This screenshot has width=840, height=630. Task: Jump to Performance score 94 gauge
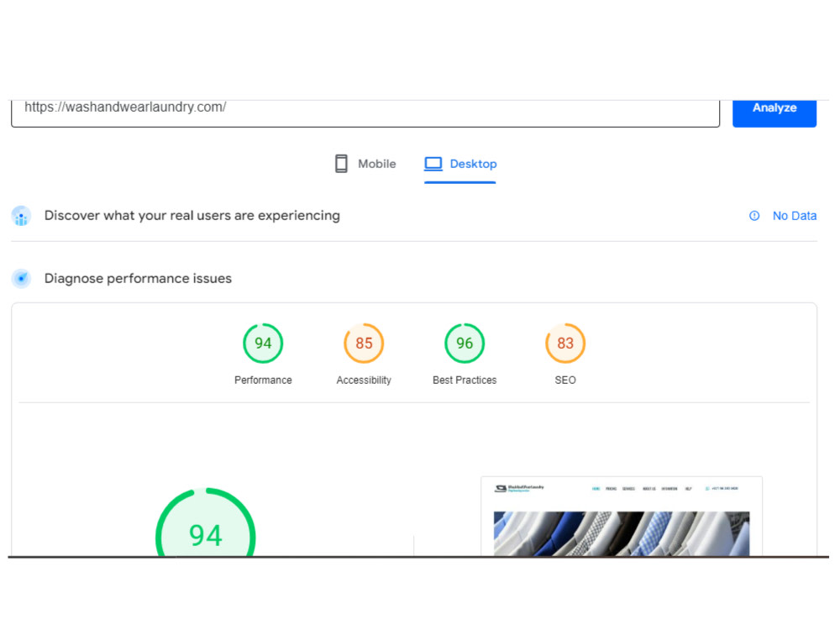click(263, 344)
